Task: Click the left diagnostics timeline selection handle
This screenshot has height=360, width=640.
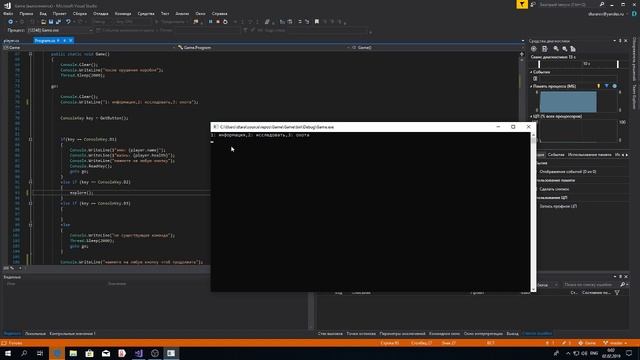Action: [x=539, y=64]
